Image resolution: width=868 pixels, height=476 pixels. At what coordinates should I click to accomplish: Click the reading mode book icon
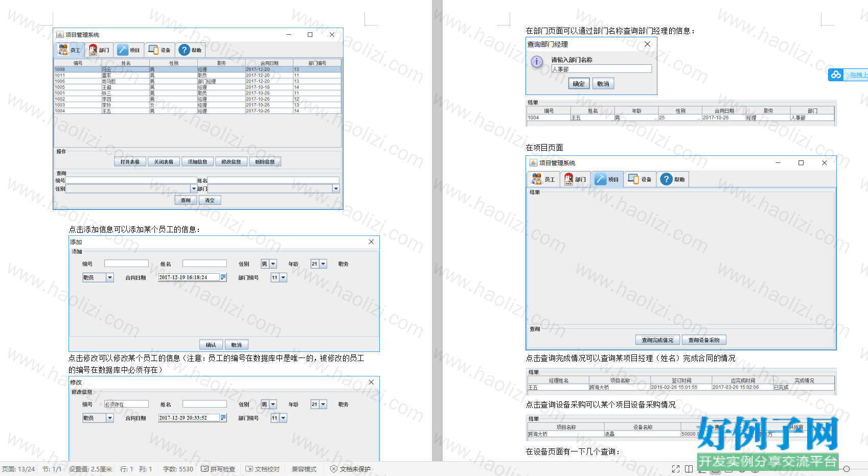click(689, 469)
